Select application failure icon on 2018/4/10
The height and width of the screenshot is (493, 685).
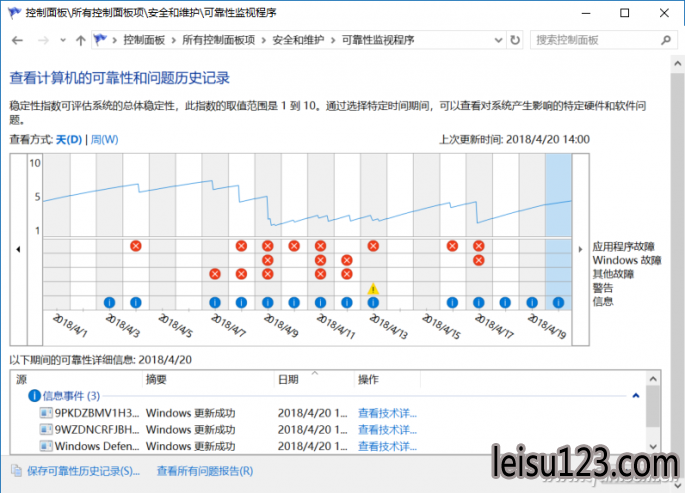(x=294, y=246)
